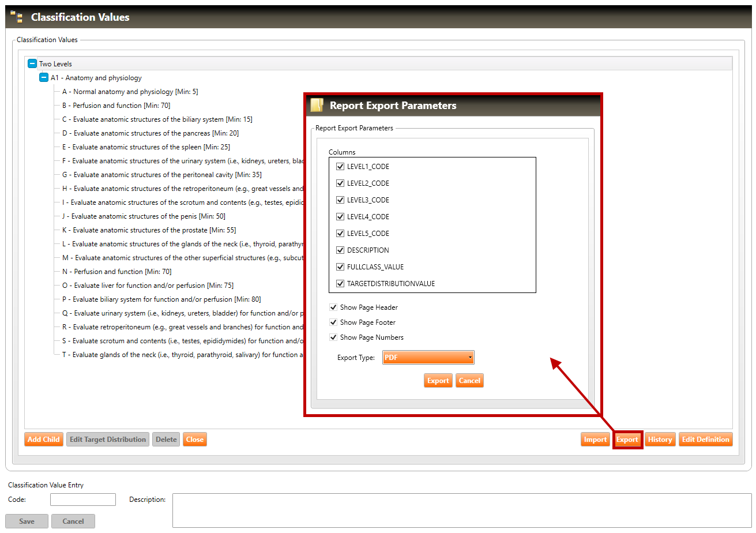Click the Classification Values title bar icon
The height and width of the screenshot is (533, 756).
coord(17,17)
